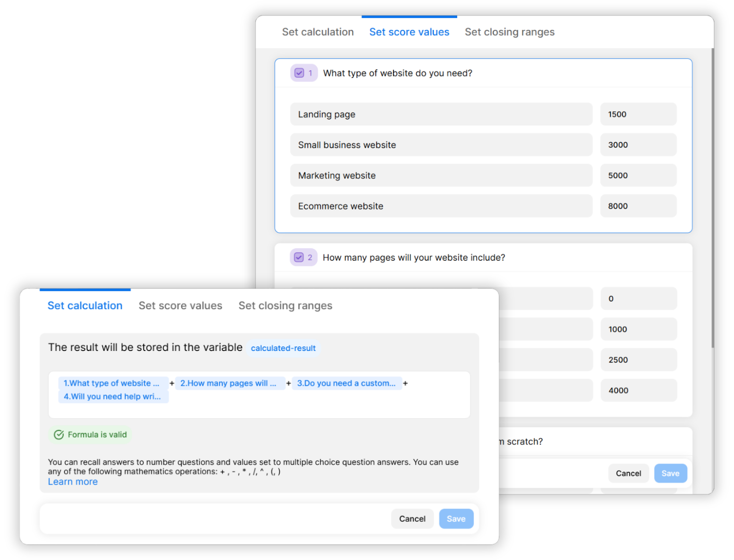Click the score field showing 0

tap(638, 298)
